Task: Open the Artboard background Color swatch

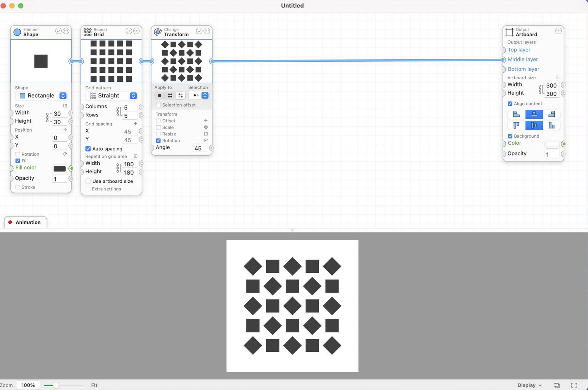Action: [552, 144]
